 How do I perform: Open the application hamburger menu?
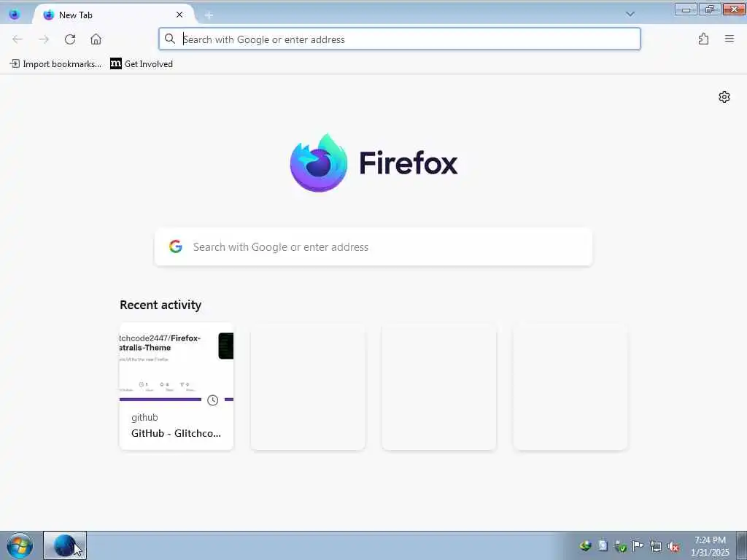click(x=729, y=39)
